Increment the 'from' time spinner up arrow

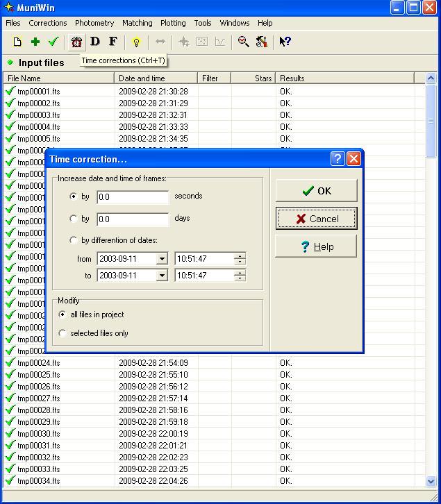(240, 256)
